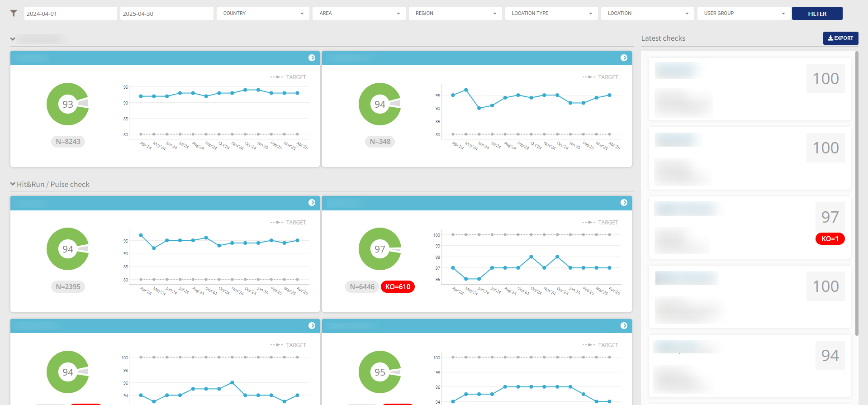Toggle TARGET legend in N=6446 chart
Screen dimensions: 868x405
point(600,222)
